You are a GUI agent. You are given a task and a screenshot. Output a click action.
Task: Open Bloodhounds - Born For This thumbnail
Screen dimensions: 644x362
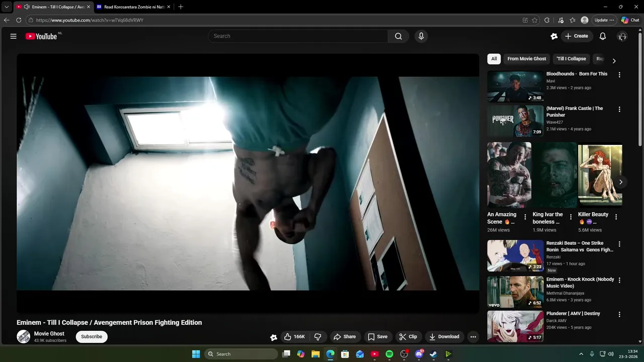(515, 86)
